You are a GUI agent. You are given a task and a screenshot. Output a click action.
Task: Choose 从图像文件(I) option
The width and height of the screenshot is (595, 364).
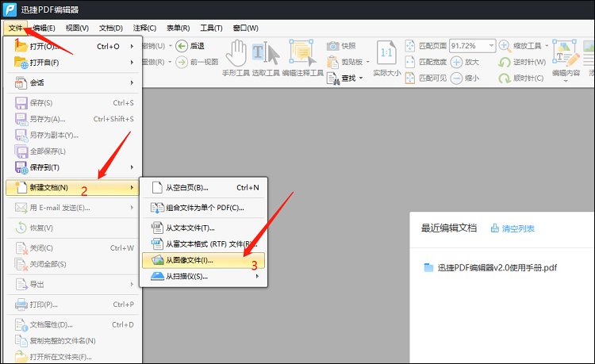[x=203, y=260]
